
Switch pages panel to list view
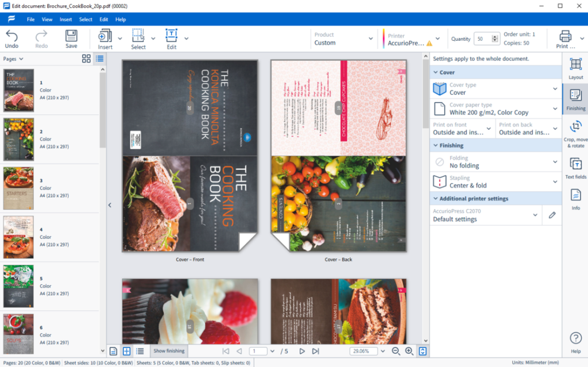click(x=100, y=59)
